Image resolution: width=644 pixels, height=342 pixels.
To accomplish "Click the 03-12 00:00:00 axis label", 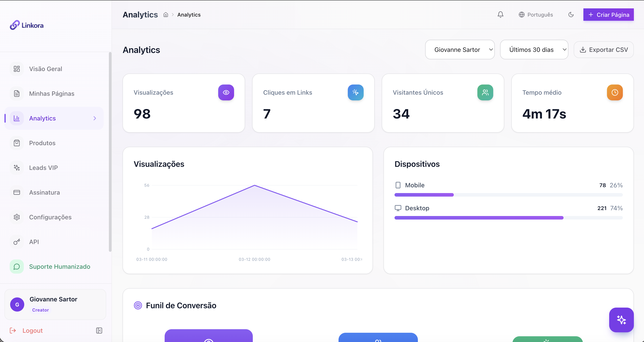I will [x=255, y=259].
